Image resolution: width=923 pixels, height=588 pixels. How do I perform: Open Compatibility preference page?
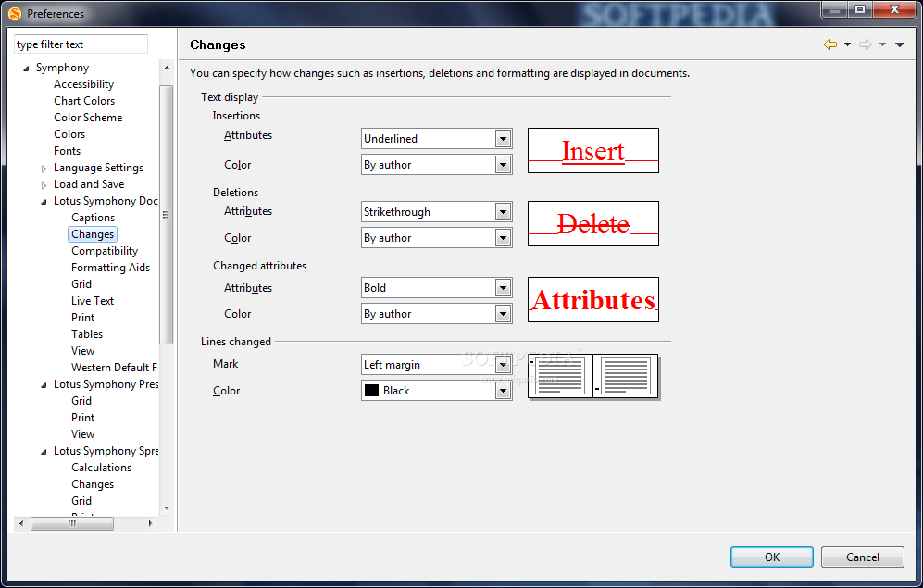[105, 251]
